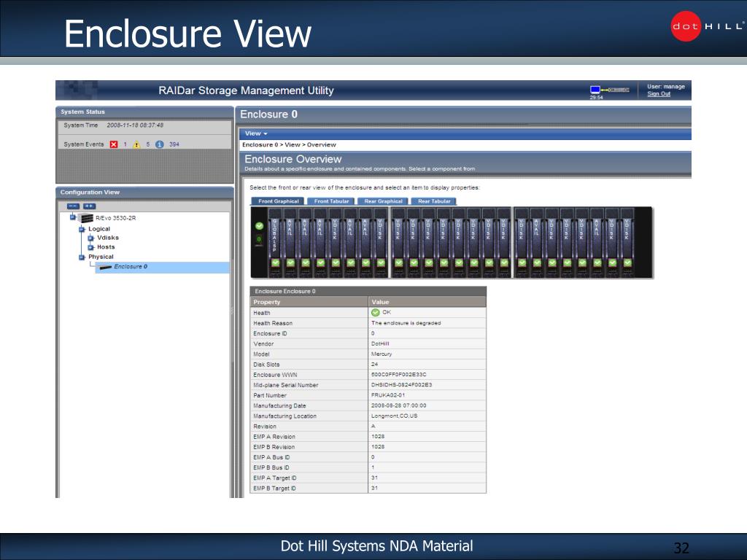
Task: Switch to the Front Graphical tab
Action: [x=278, y=201]
